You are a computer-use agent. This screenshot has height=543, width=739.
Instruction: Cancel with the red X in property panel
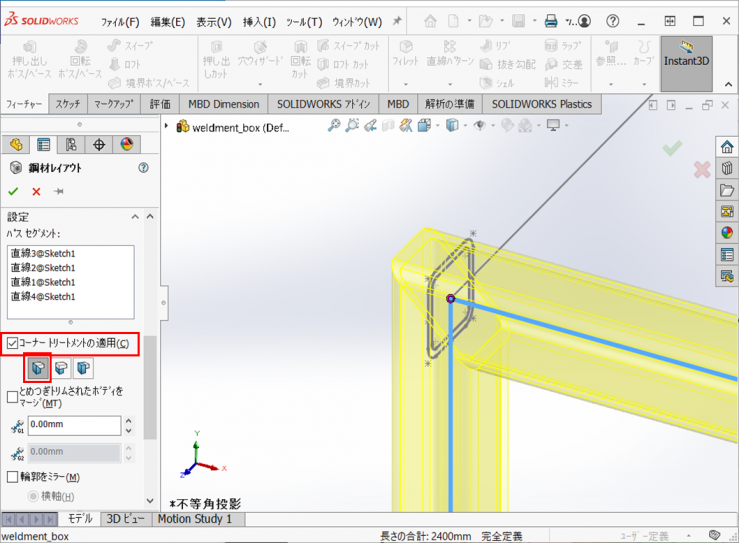coord(36,191)
